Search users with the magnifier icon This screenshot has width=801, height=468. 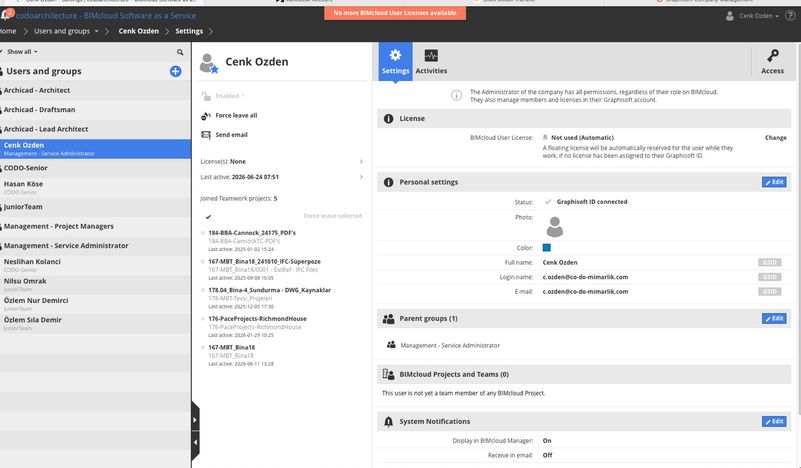(x=180, y=52)
